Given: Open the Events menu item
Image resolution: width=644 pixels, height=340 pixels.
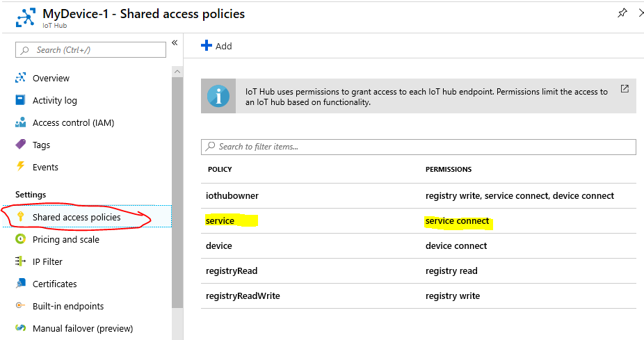Looking at the screenshot, I should [x=45, y=167].
